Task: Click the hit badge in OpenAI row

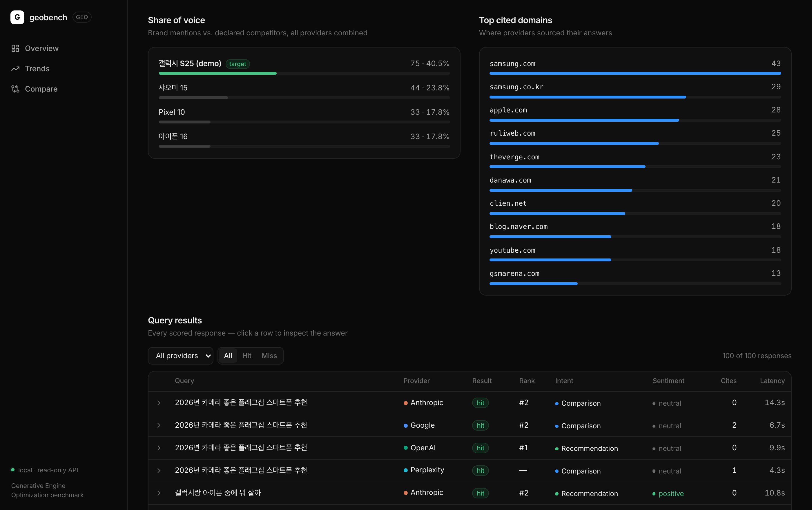Action: [480, 448]
